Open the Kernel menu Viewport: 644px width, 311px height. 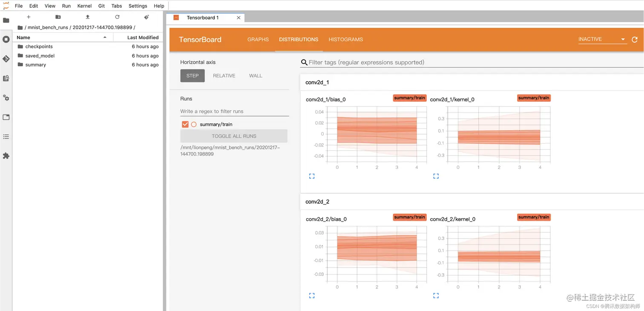click(x=84, y=6)
